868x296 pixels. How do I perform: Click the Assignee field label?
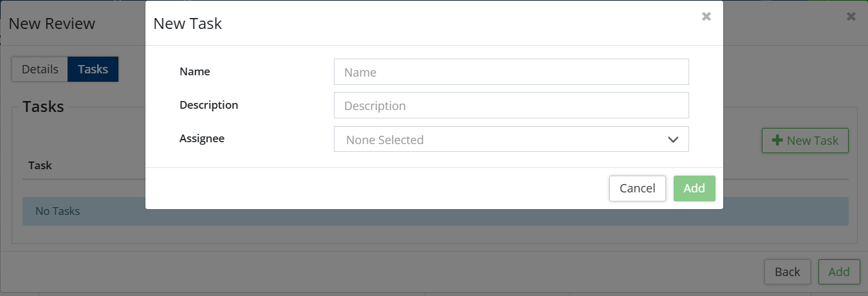(202, 138)
